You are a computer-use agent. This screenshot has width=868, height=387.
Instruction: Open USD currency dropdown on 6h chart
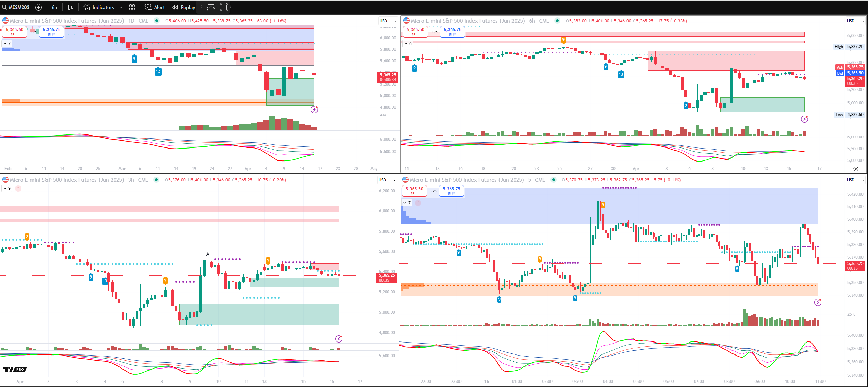pos(855,21)
